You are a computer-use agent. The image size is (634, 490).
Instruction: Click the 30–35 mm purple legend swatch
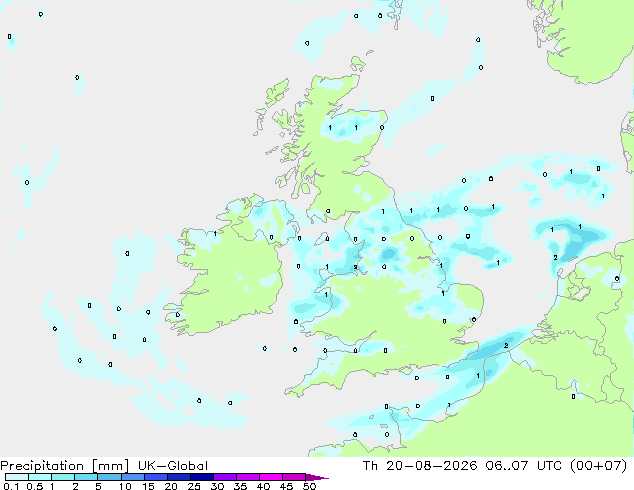click(225, 477)
